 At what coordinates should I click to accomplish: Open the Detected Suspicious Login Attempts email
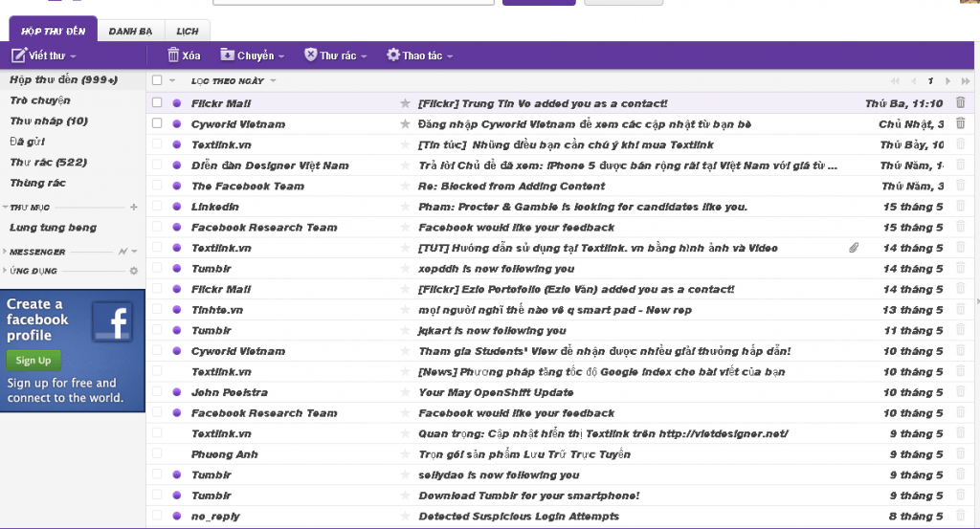pyautogui.click(x=518, y=517)
